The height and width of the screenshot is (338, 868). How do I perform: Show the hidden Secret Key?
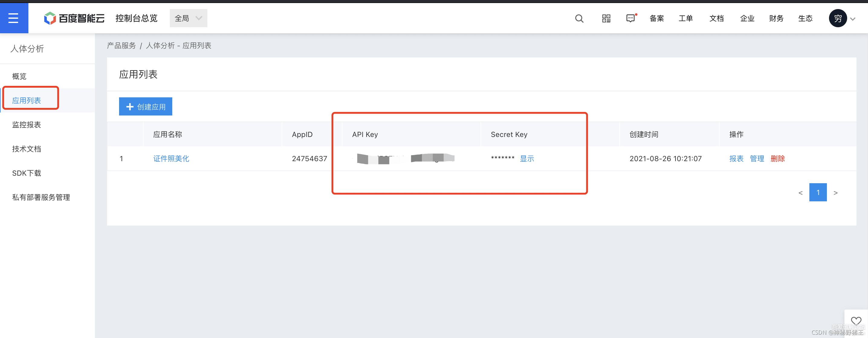pos(527,158)
